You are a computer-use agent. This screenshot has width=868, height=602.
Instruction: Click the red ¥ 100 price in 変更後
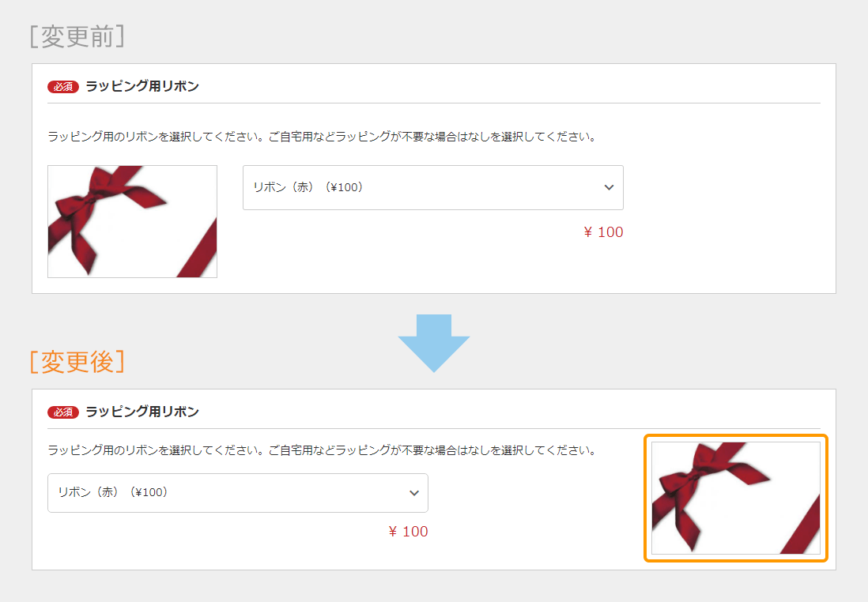click(x=408, y=532)
